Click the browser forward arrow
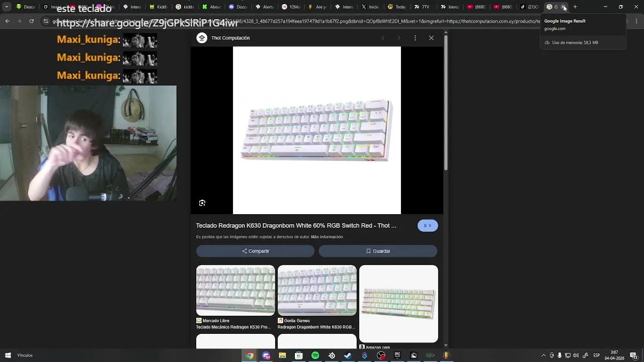Screen dimensions: 644x362 click(x=19, y=21)
